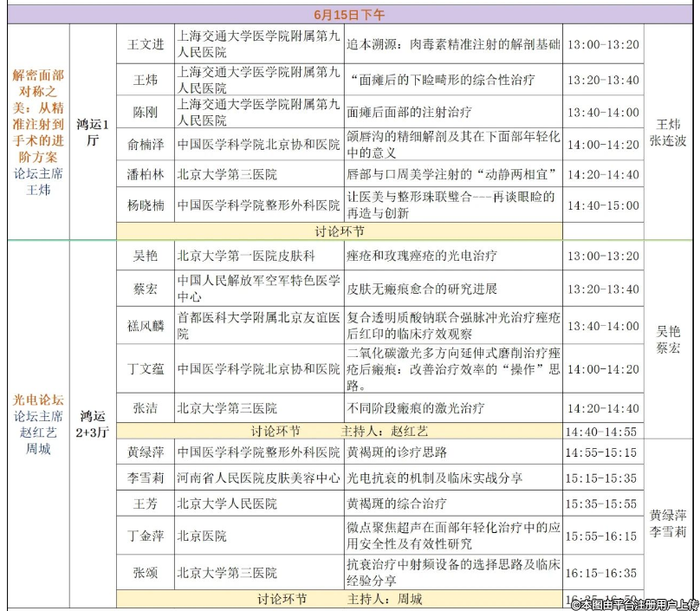The width and height of the screenshot is (700, 611).
Task: Select the 王文进 speaker name cell
Action: (145, 44)
